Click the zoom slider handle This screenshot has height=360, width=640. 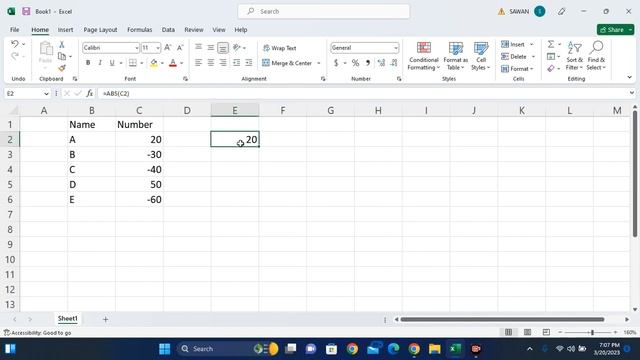point(592,333)
